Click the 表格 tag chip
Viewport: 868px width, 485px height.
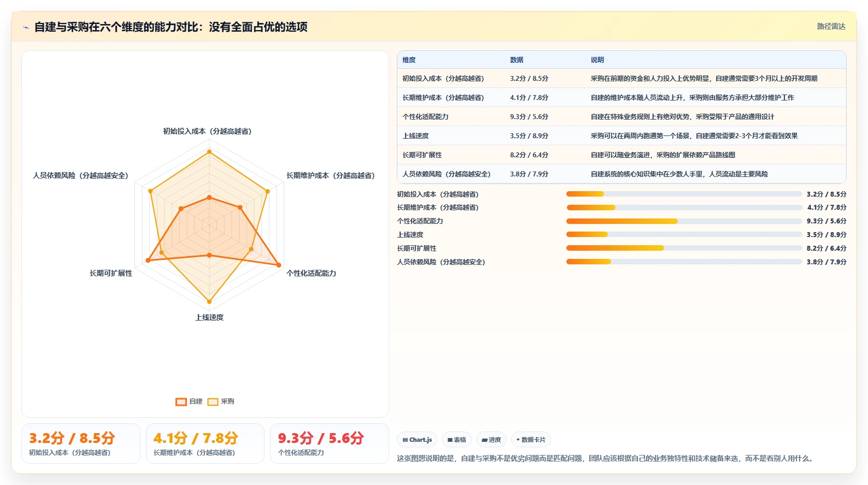coord(456,440)
